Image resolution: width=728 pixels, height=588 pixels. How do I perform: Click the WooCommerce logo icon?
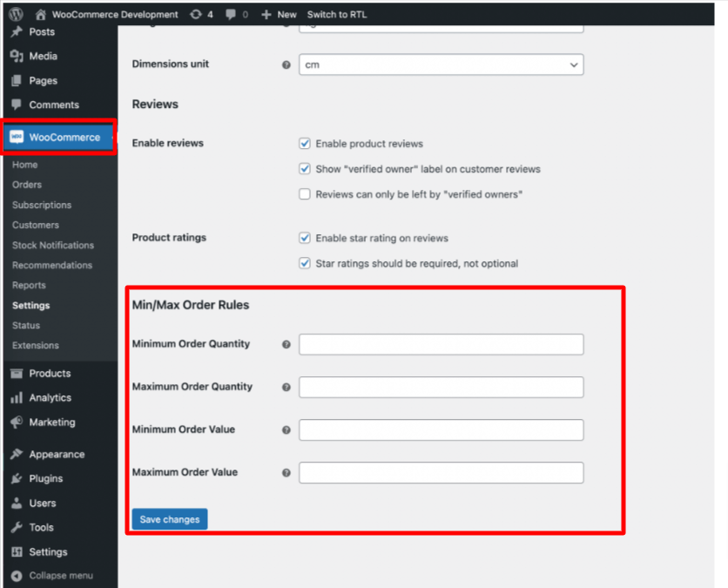[x=17, y=137]
